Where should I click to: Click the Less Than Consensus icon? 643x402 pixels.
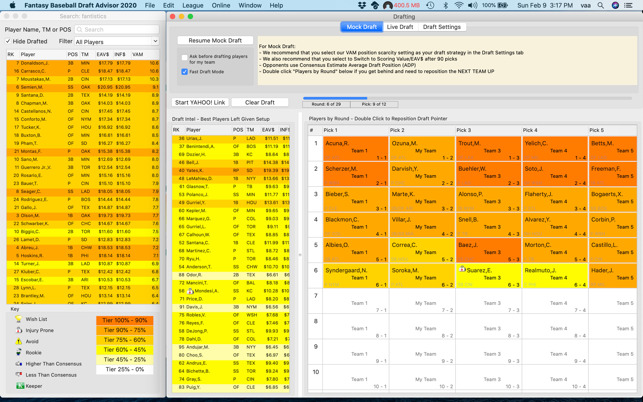[18, 375]
